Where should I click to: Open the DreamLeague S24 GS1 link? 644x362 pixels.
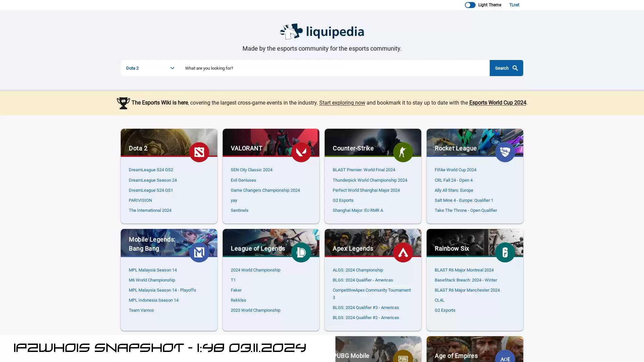[x=151, y=190]
